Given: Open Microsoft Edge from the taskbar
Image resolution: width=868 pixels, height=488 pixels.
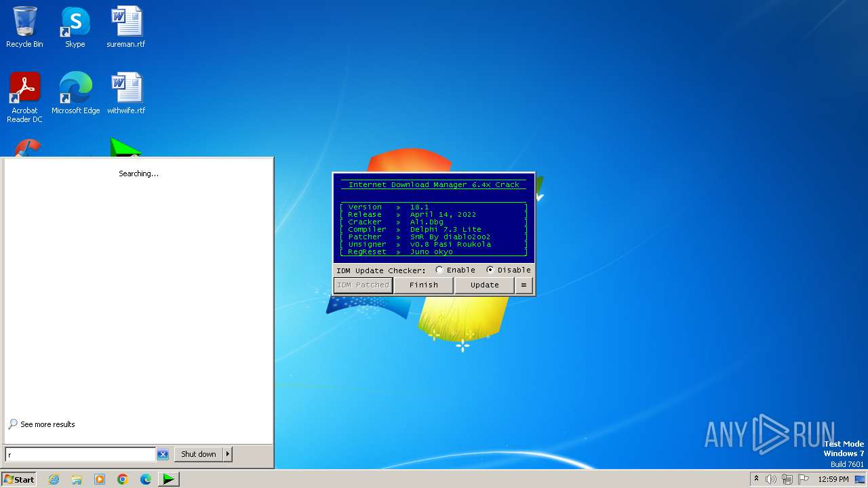Looking at the screenshot, I should 146,479.
